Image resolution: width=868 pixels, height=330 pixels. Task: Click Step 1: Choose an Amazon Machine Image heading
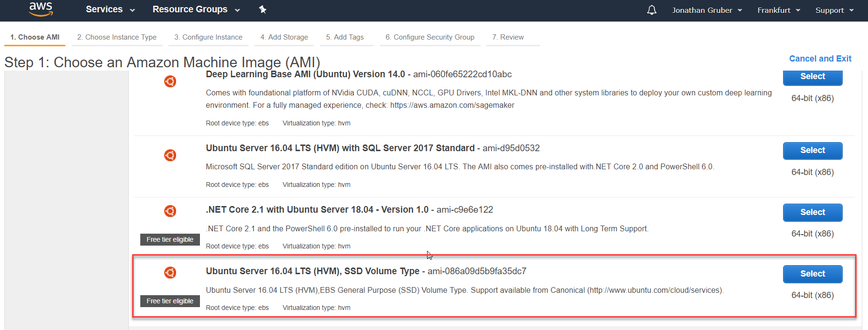click(x=162, y=62)
